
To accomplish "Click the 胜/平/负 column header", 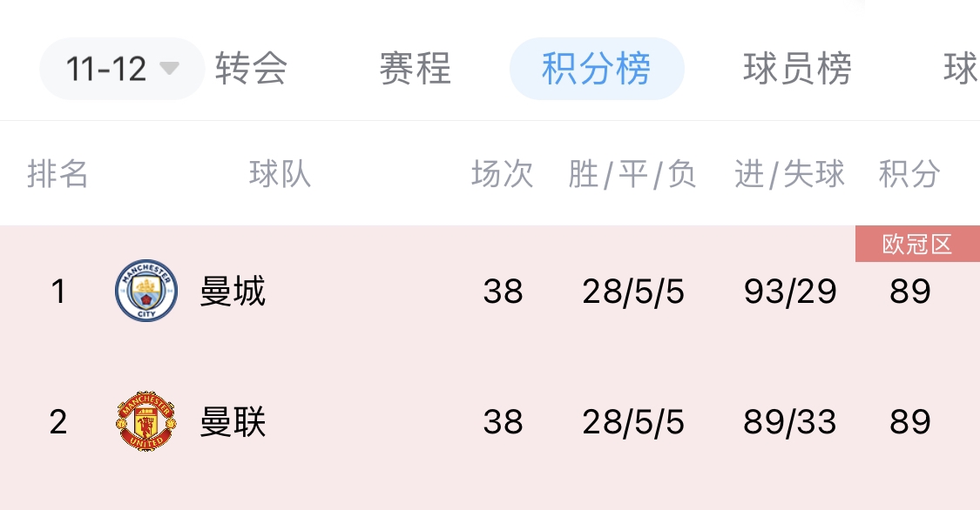I will [x=632, y=173].
